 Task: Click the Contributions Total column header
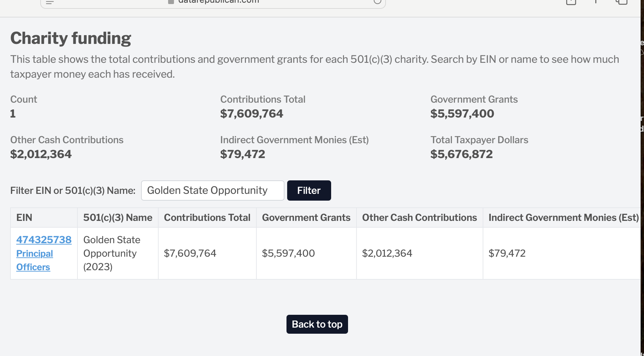(207, 218)
